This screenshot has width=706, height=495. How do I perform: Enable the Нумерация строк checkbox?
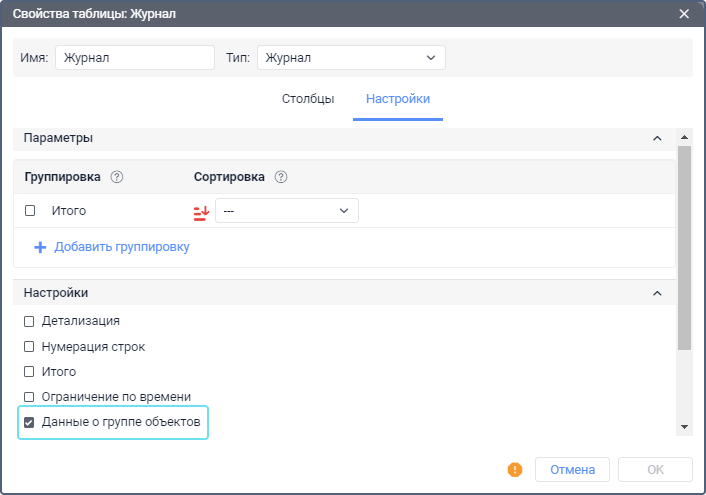[29, 346]
